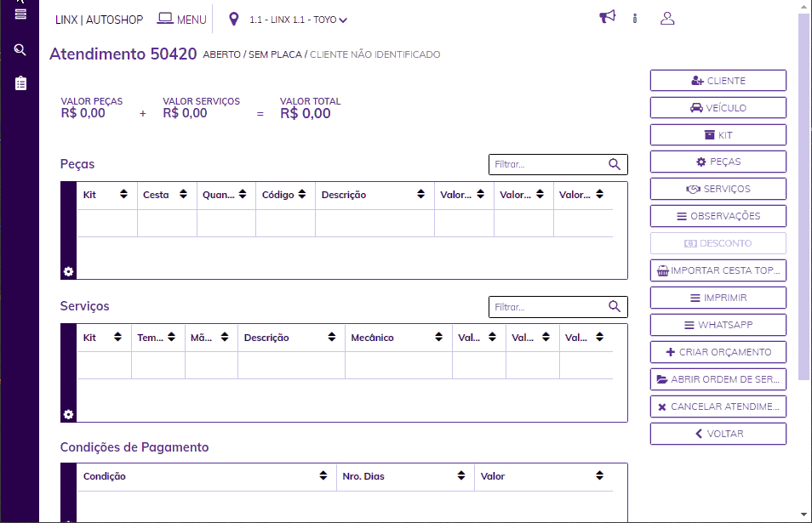Sort Peças table by Kit column
Viewport: 812px width, 523px height.
[x=123, y=194]
